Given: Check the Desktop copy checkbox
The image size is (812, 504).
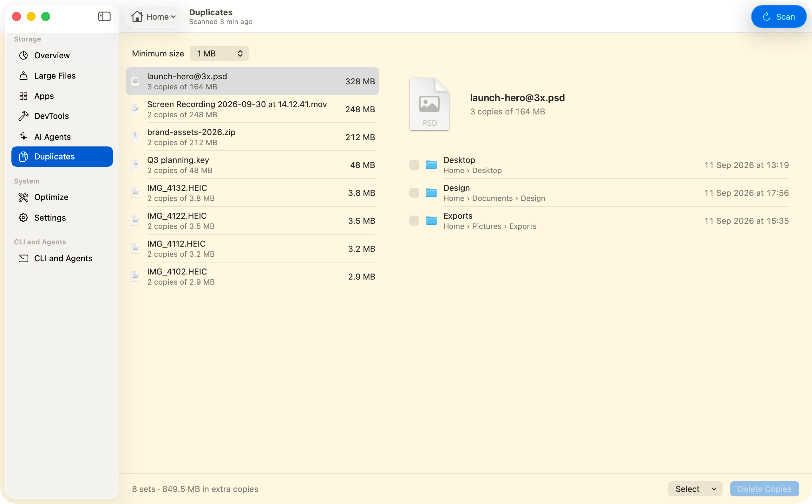Looking at the screenshot, I should coord(414,165).
